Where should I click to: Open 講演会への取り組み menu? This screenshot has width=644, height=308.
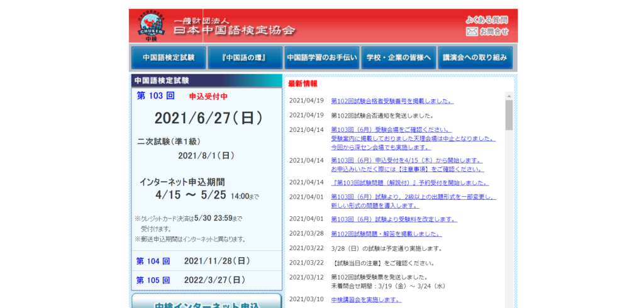click(475, 58)
